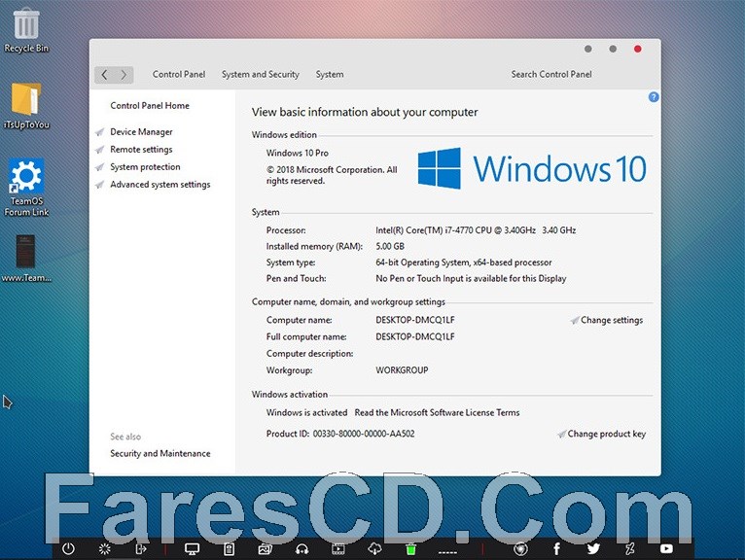Click the processor value Intel Core i7-4770
Screen dimensions: 745x560
pyautogui.click(x=476, y=229)
